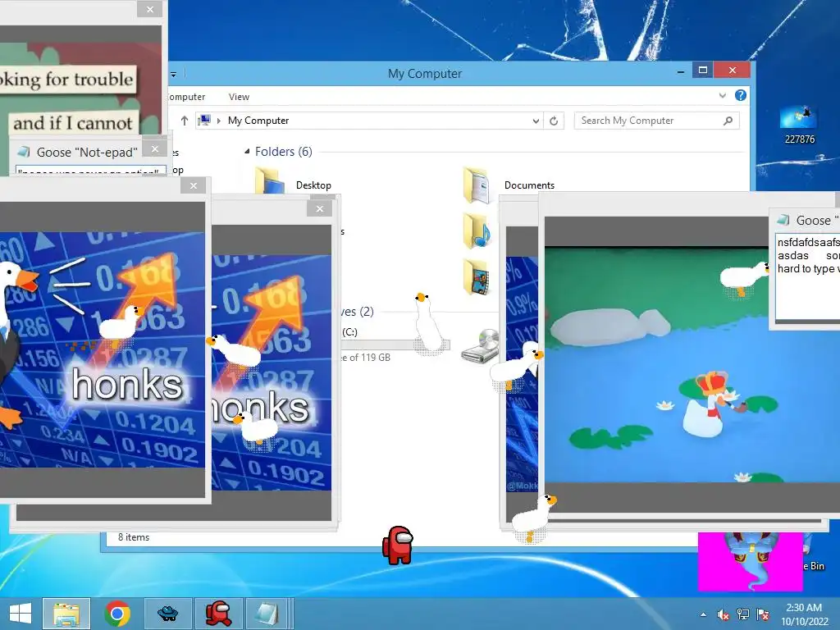Screen dimensions: 840x630
Task: Open the red Among Us taskbar icon
Action: pos(218,614)
